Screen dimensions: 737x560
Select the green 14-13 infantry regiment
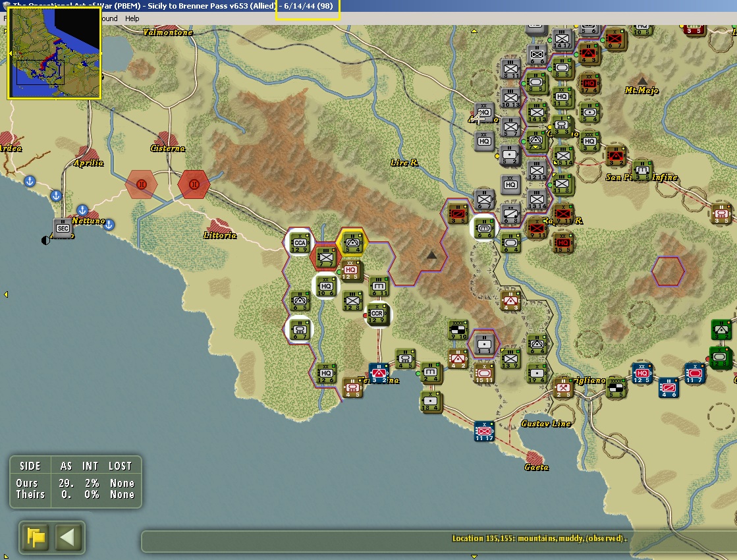pos(537,113)
